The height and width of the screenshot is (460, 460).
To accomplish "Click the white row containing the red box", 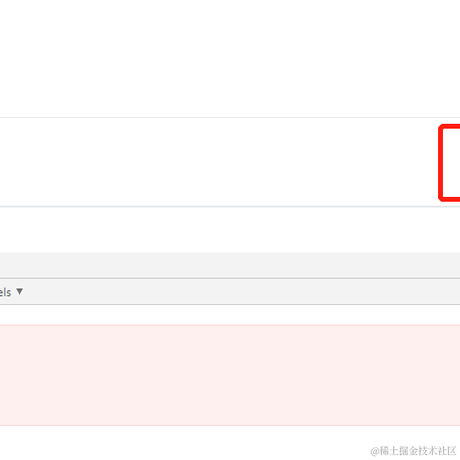I will (230, 162).
